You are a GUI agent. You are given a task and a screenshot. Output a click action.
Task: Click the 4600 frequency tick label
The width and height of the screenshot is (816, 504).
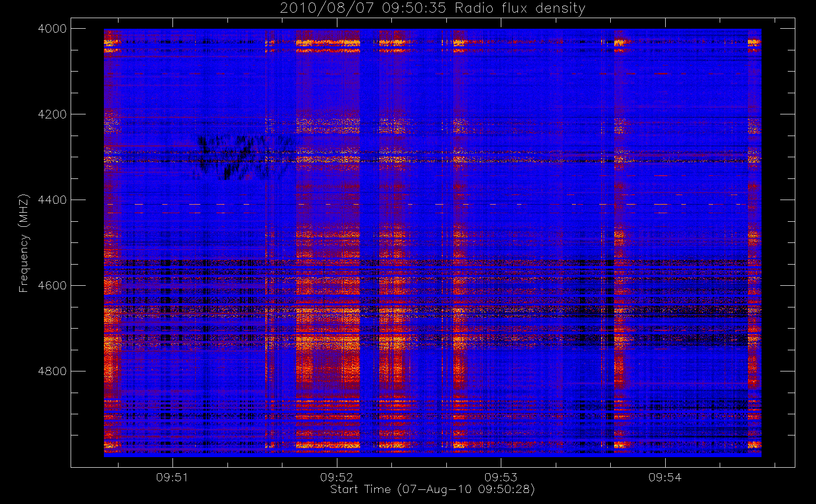(x=52, y=286)
